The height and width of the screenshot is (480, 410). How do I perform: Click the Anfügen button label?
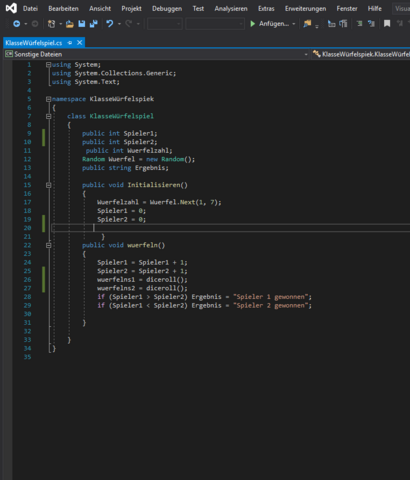pyautogui.click(x=274, y=24)
